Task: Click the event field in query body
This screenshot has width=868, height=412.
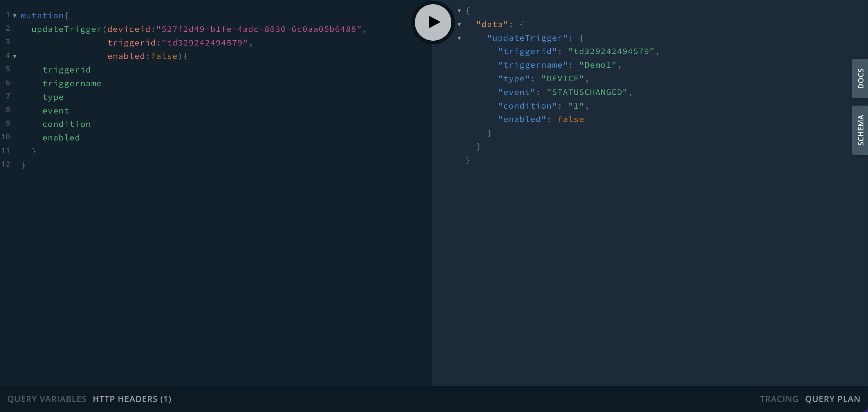Action: click(56, 110)
